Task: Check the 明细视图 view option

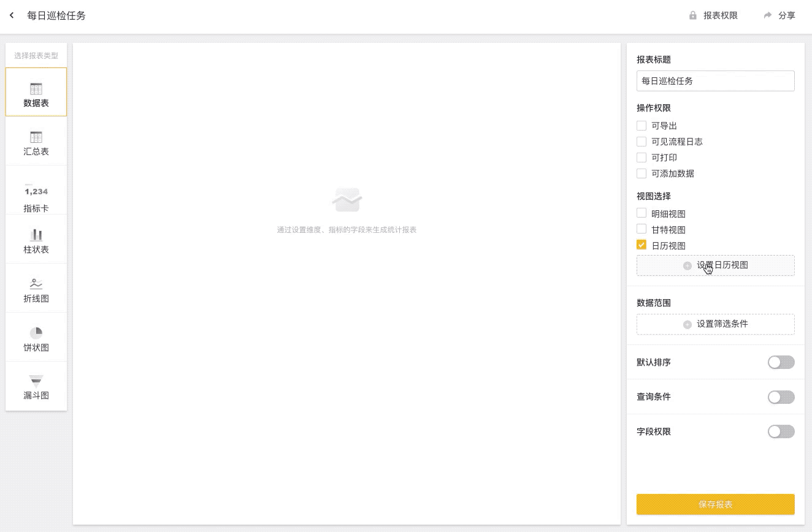Action: tap(642, 213)
